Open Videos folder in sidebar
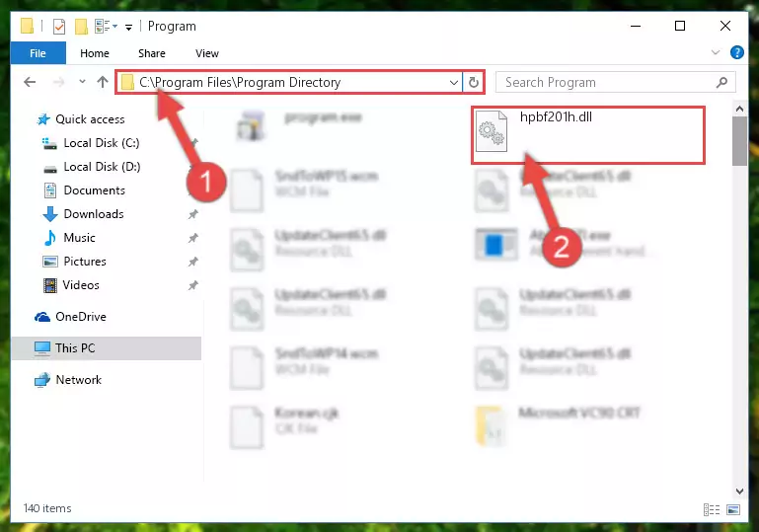The height and width of the screenshot is (532, 759). 81,285
